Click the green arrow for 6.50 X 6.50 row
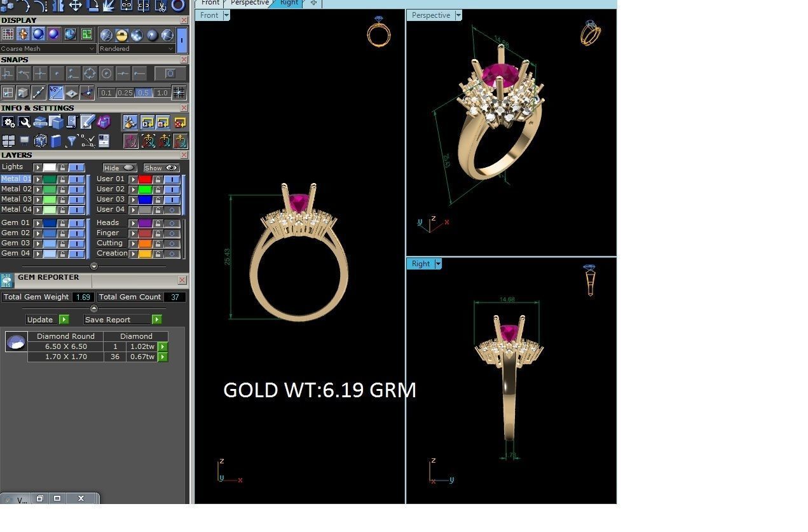This screenshot has height=532, width=808. pos(163,347)
